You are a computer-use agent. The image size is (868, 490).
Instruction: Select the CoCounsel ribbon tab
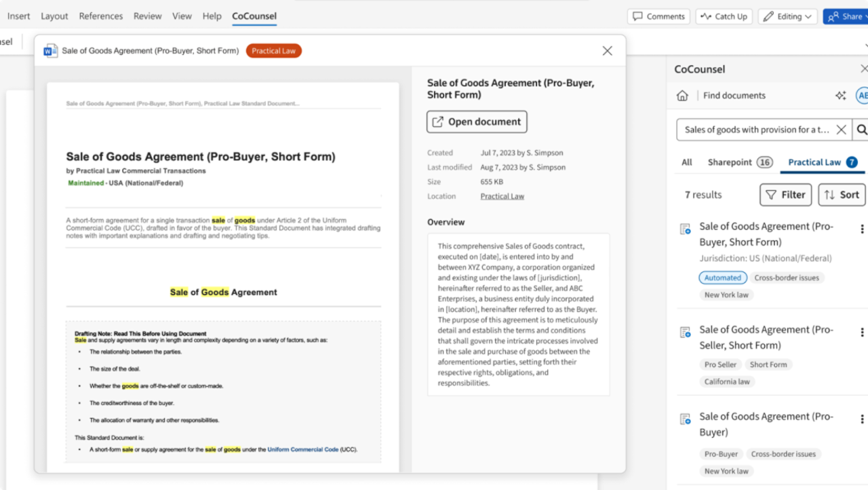point(254,16)
